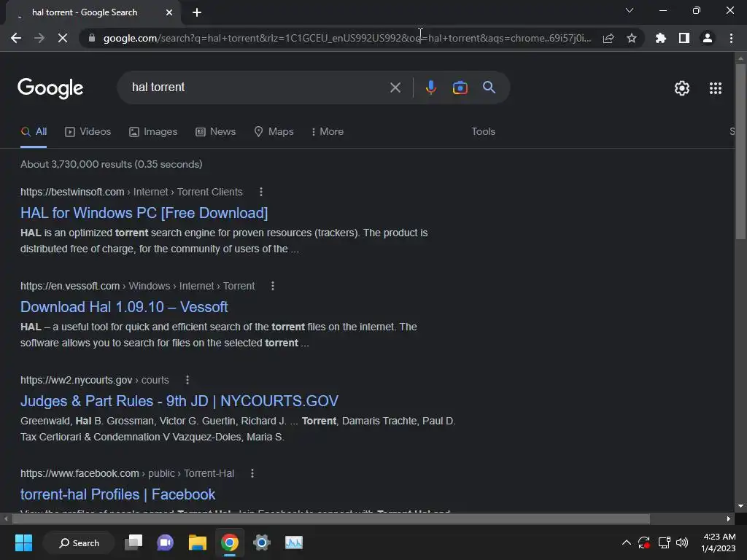Image resolution: width=747 pixels, height=560 pixels.
Task: Click the Google logo
Action: [50, 88]
